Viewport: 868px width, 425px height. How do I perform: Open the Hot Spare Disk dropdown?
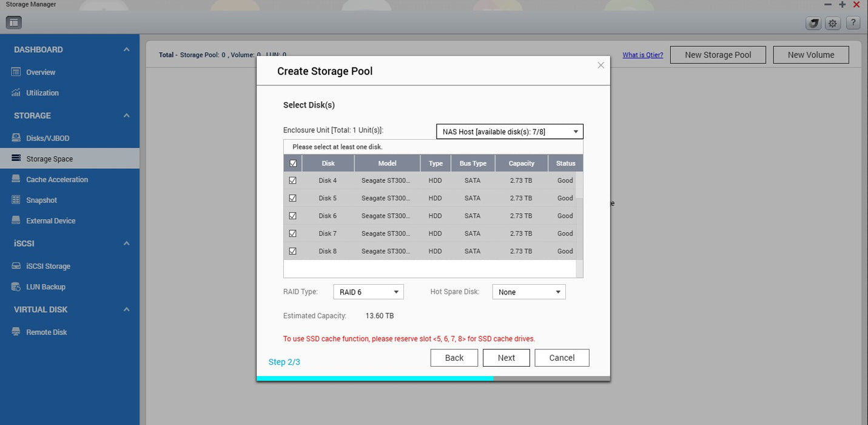[x=529, y=292]
